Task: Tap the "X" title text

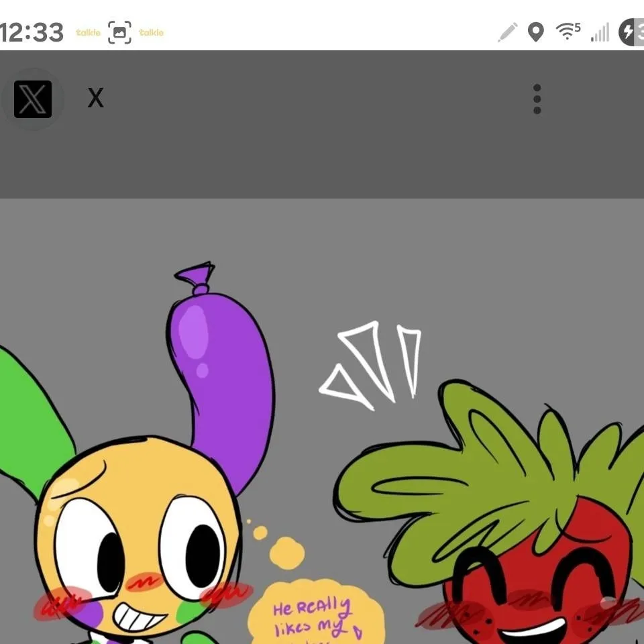Action: [x=96, y=98]
